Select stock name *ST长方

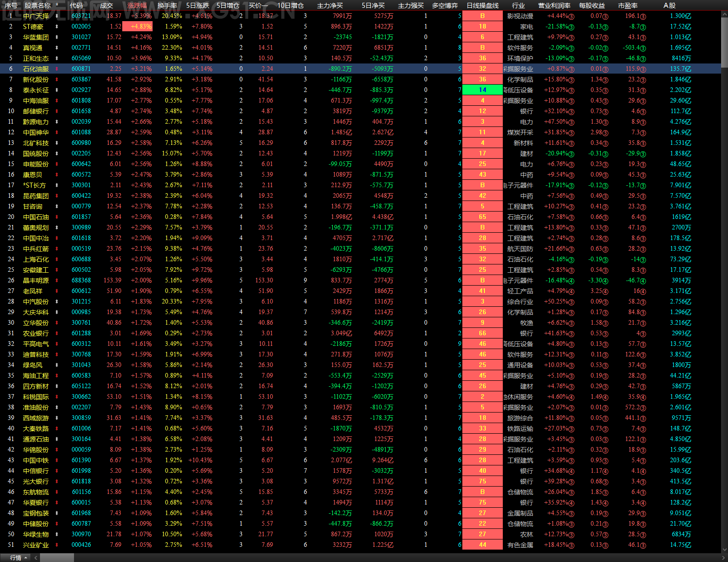coord(34,185)
